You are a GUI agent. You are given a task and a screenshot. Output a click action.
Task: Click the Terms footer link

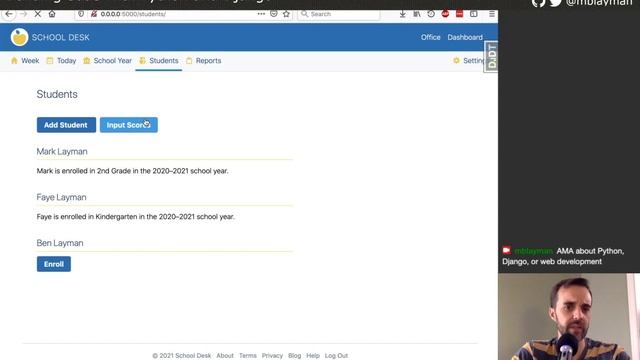point(248,356)
